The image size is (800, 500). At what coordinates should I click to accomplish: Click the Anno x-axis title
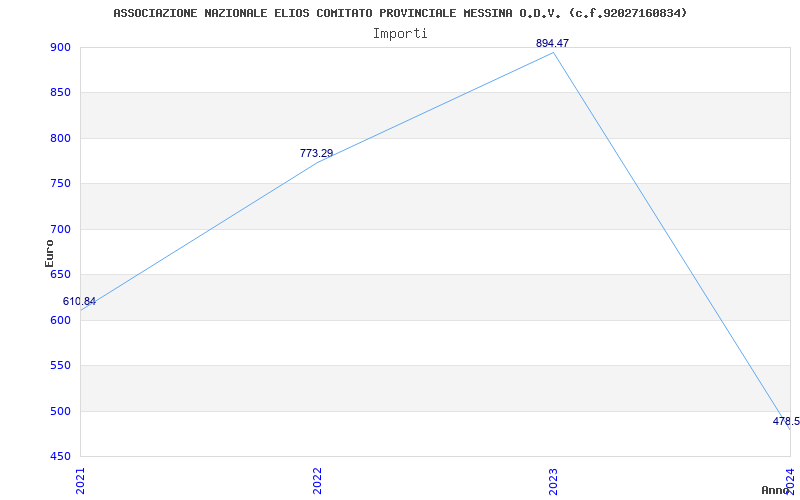[776, 490]
